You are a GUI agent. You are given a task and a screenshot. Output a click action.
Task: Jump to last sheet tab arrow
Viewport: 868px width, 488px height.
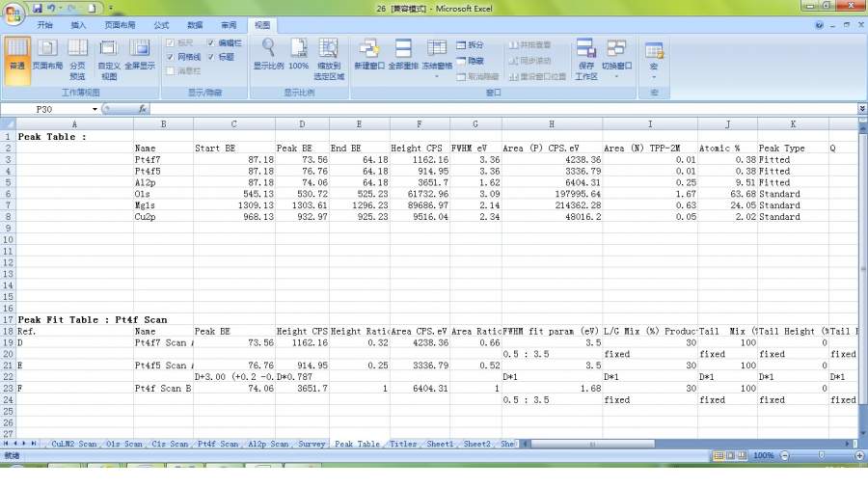(34, 444)
